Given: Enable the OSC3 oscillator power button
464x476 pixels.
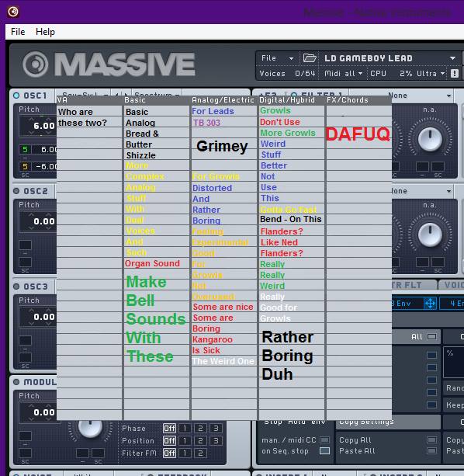Looking at the screenshot, I should (16, 287).
